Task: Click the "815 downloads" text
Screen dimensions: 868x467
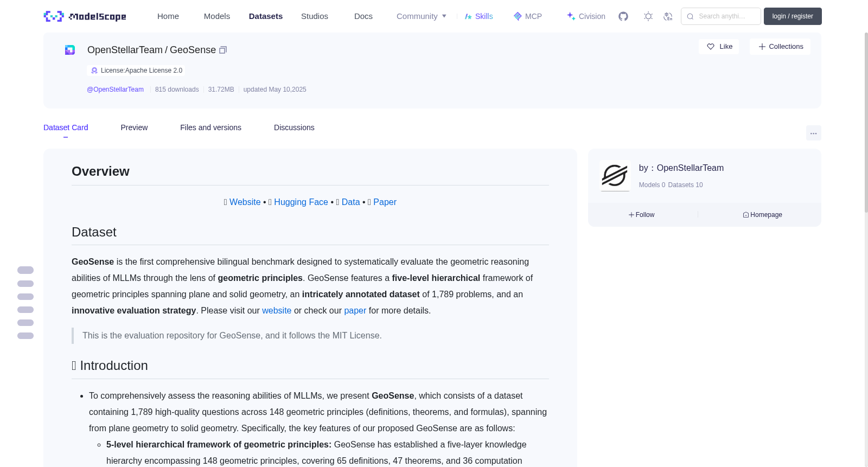Action: click(x=177, y=89)
